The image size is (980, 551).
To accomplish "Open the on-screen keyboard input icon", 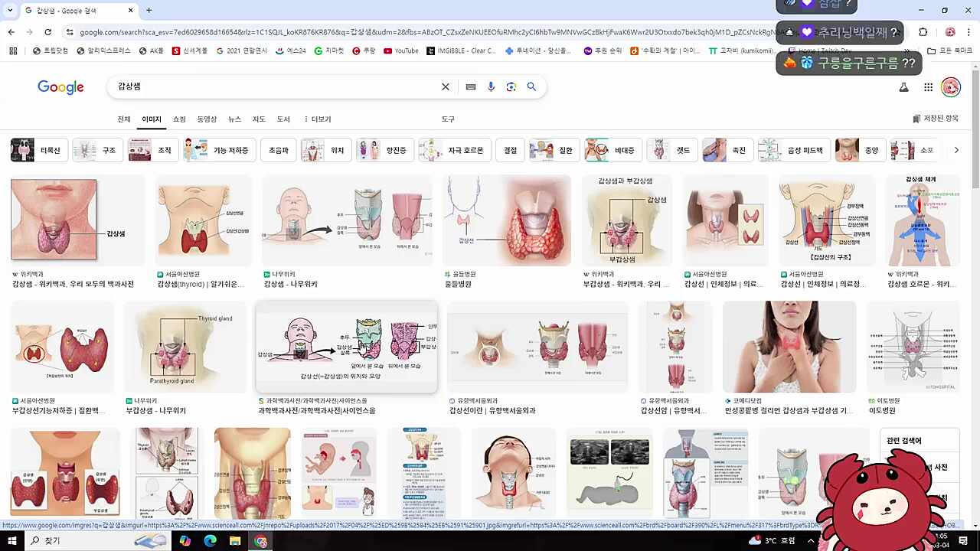I will click(471, 86).
